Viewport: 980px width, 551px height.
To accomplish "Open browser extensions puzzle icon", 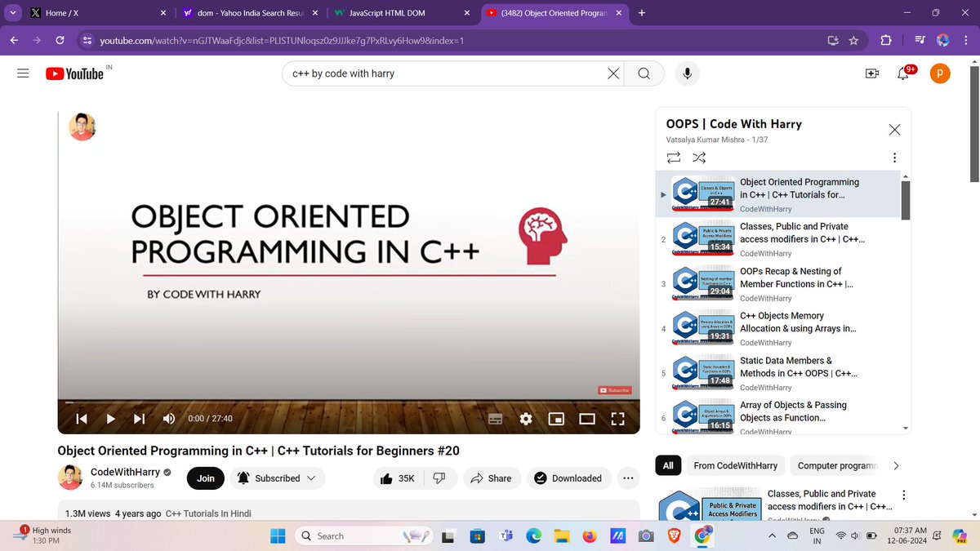I will [x=886, y=40].
